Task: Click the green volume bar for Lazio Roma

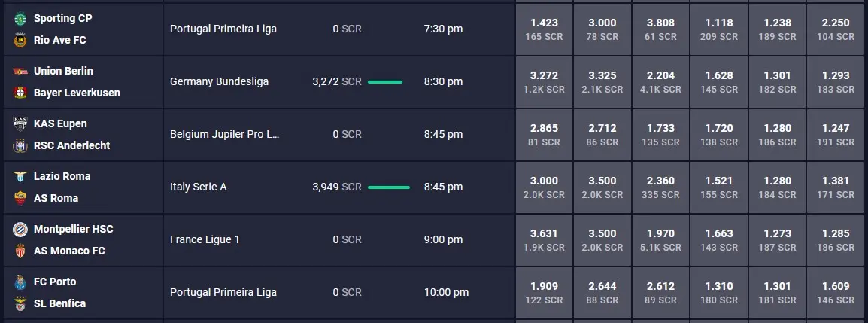Action: coord(389,187)
